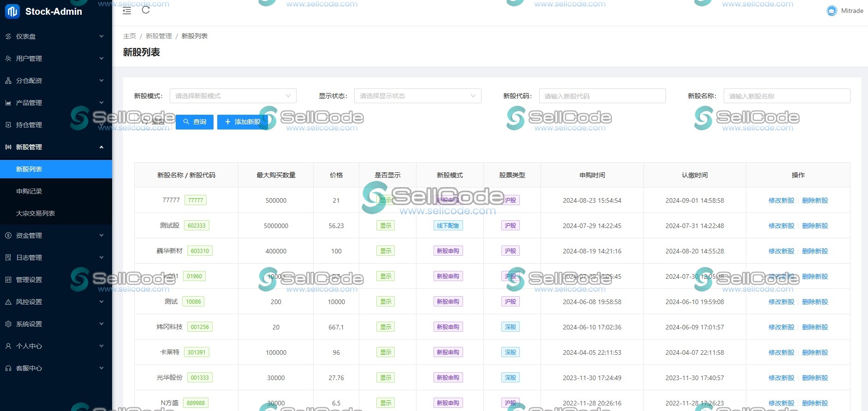Click the 用户管理 user icon
Image resolution: width=868 pixels, height=411 pixels.
(x=8, y=59)
